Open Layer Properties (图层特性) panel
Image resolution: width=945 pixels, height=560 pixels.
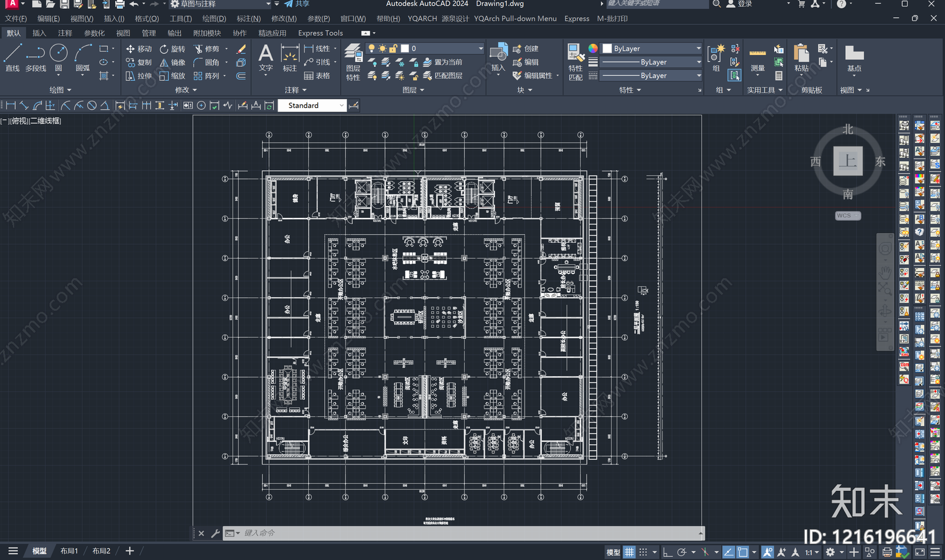tap(353, 62)
